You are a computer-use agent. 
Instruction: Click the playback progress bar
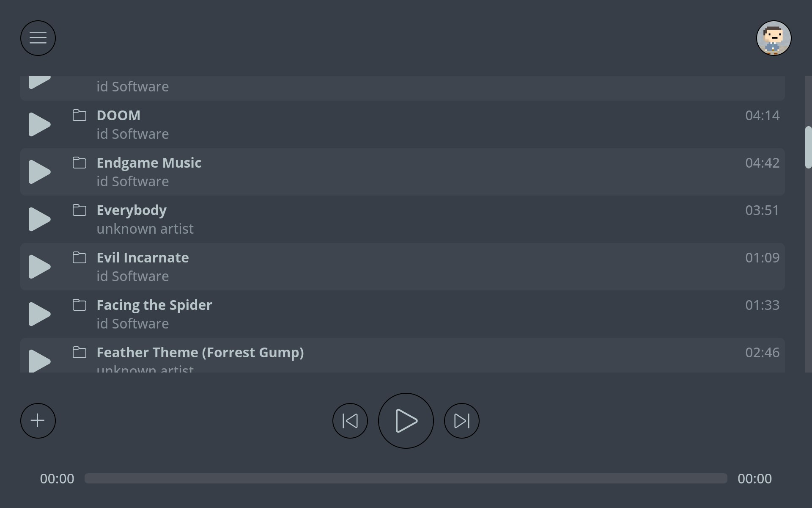[406, 479]
